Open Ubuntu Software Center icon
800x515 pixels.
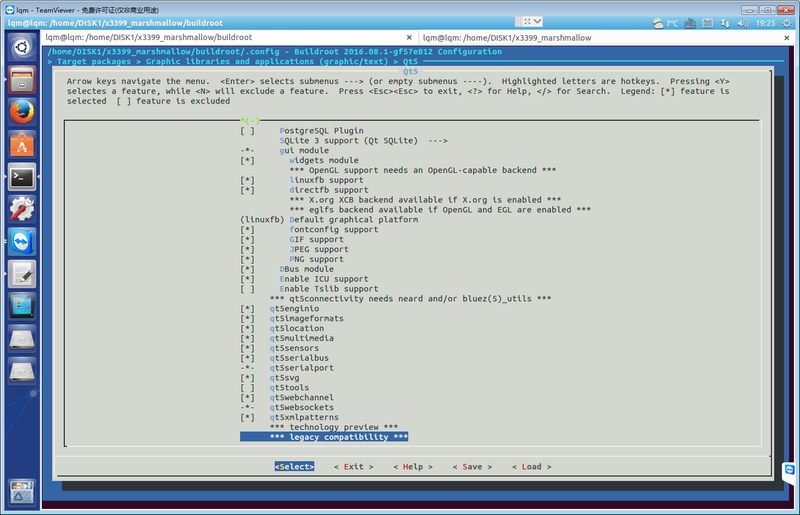pyautogui.click(x=22, y=146)
